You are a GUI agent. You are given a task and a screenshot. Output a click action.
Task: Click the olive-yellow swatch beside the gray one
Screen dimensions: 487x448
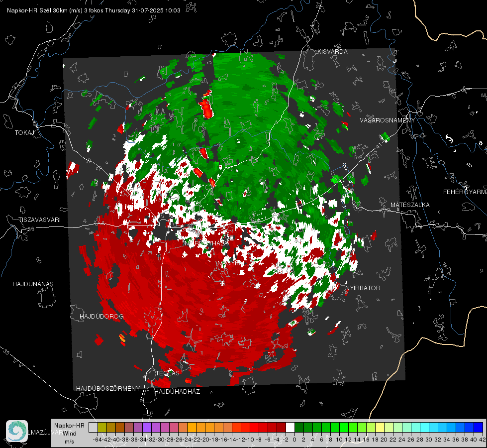102,427
